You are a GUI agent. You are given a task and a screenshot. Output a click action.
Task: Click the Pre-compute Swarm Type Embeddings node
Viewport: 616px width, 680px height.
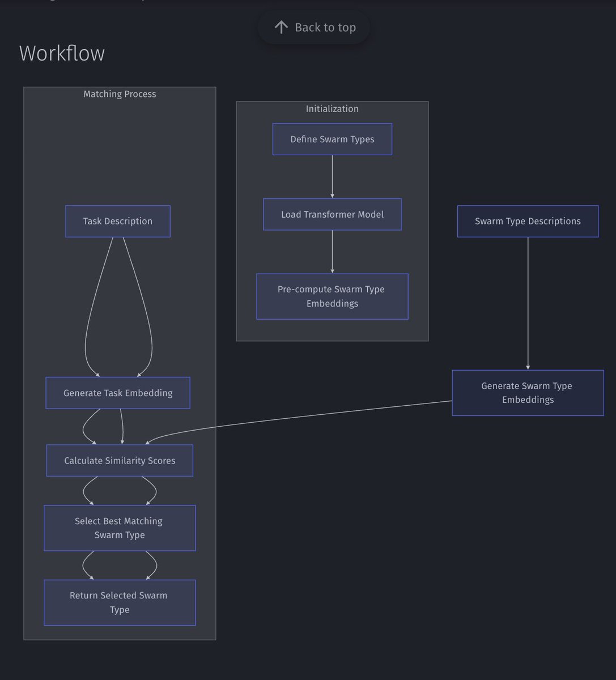332,296
